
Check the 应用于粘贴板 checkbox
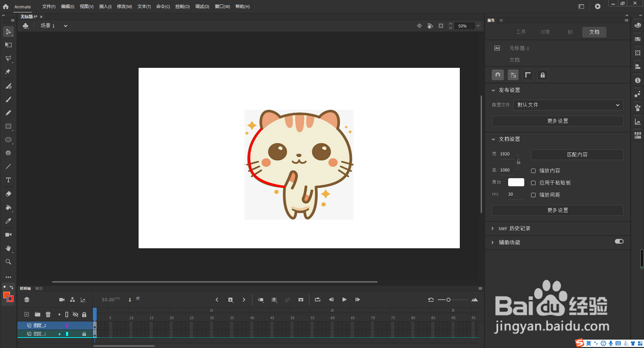[x=533, y=183]
